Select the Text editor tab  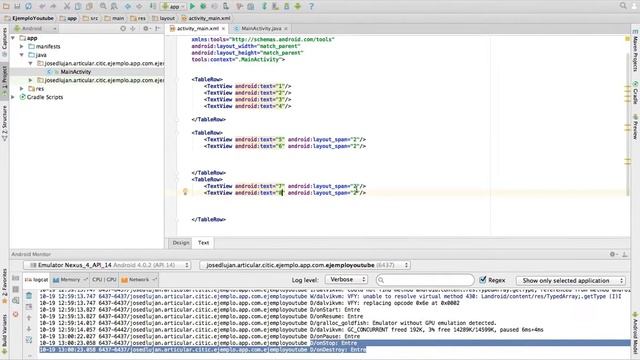[x=203, y=243]
